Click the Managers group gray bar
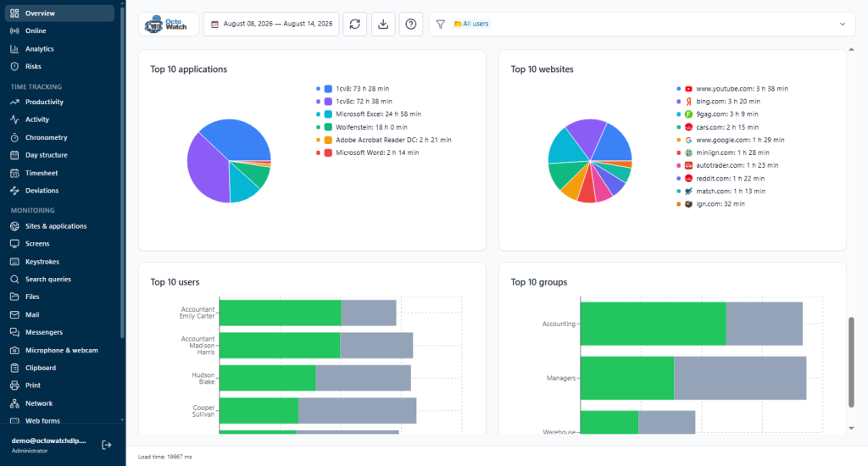 tap(740, 378)
